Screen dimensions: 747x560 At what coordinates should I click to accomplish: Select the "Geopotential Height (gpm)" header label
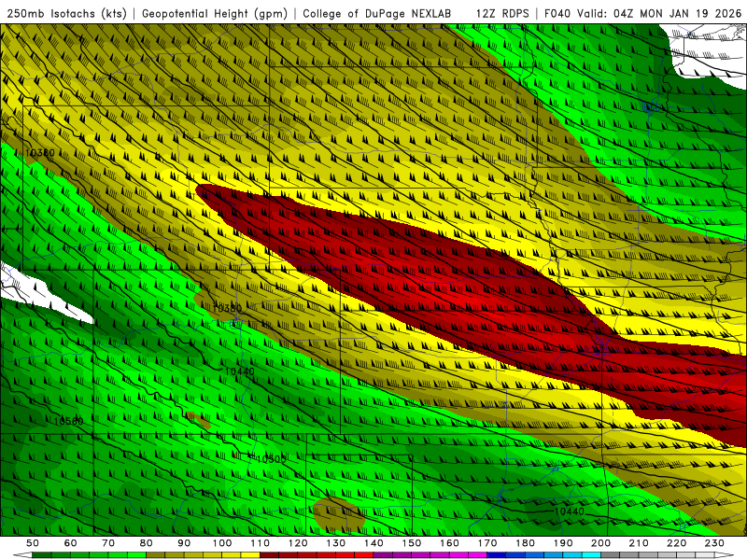point(215,14)
